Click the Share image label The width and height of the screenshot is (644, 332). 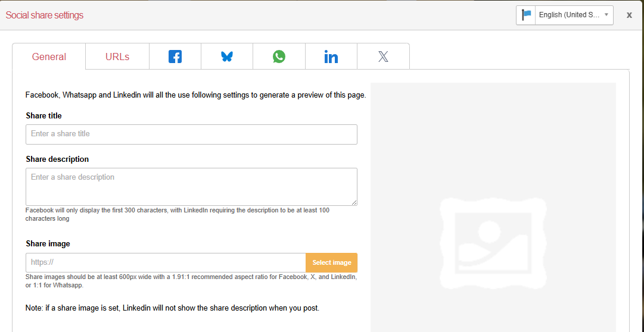pos(48,243)
